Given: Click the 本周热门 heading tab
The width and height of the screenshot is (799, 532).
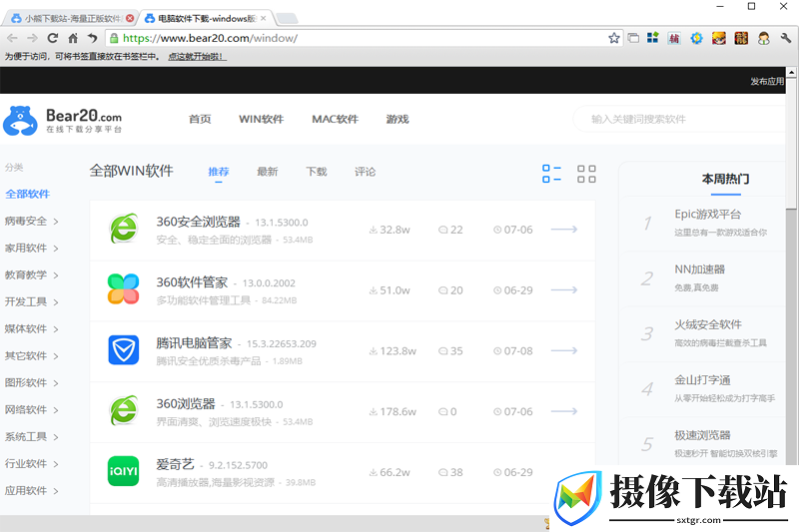Looking at the screenshot, I should click(x=726, y=180).
